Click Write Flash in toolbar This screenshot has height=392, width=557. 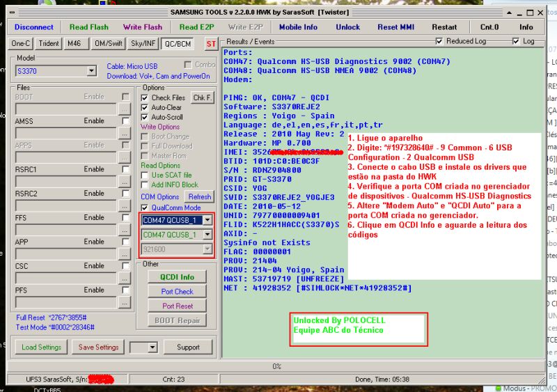143,27
